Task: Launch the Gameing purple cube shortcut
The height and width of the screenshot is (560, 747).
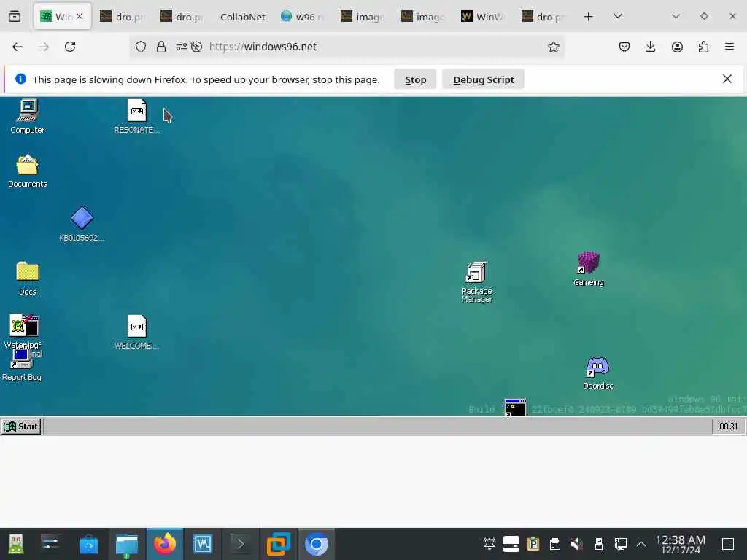Action: [589, 269]
